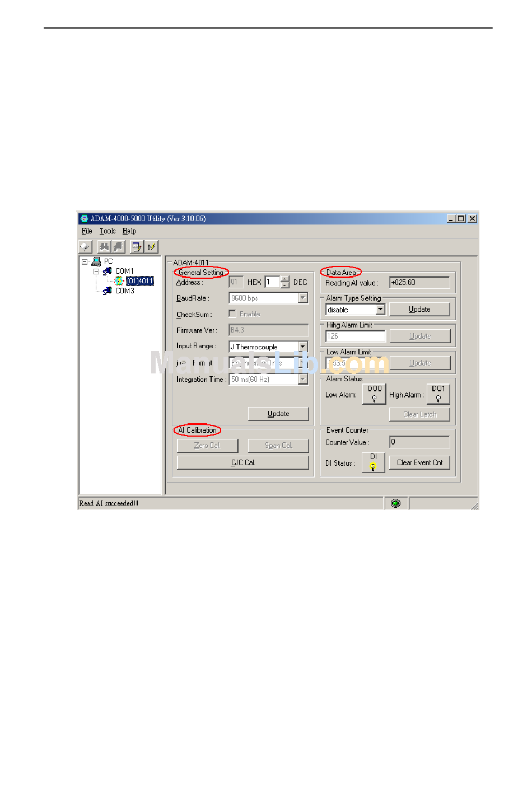This screenshot has height=786, width=532.
Task: Click the first toolbar icon under the File menu
Action: click(x=85, y=246)
